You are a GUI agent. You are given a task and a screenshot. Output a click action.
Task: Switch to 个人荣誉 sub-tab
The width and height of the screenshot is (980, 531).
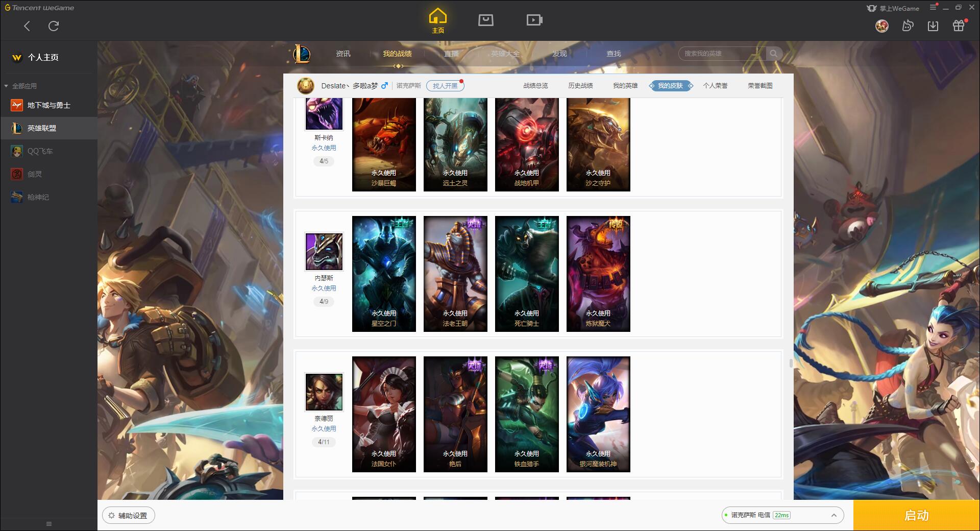pyautogui.click(x=715, y=86)
